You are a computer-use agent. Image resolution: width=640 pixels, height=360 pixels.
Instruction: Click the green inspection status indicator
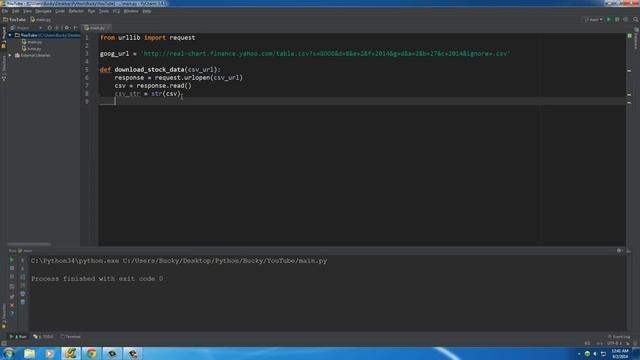point(629,36)
